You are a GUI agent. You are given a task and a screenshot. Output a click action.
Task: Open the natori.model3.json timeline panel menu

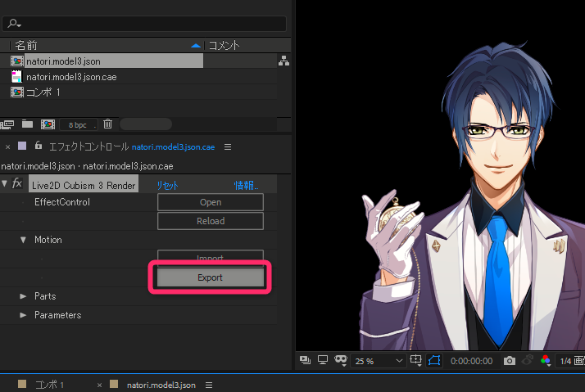point(209,385)
